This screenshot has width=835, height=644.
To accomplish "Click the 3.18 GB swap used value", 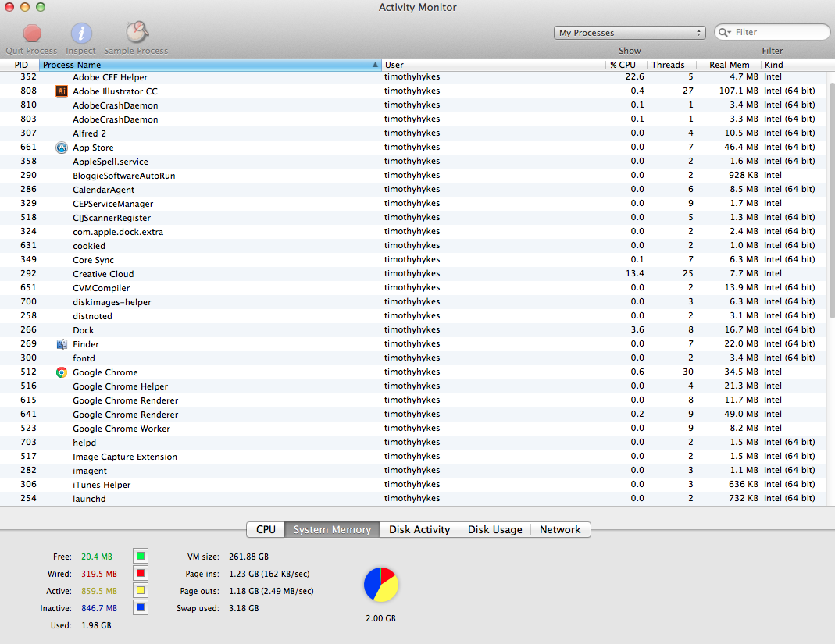I will point(244,608).
